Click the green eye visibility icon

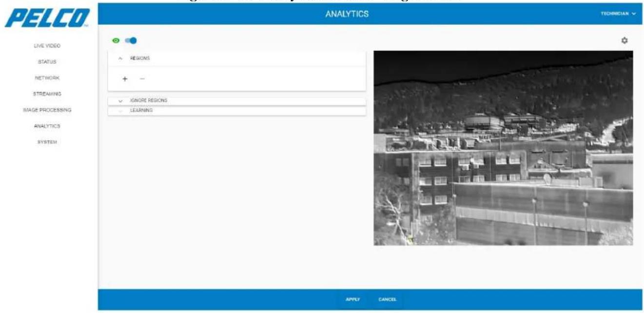click(x=116, y=40)
